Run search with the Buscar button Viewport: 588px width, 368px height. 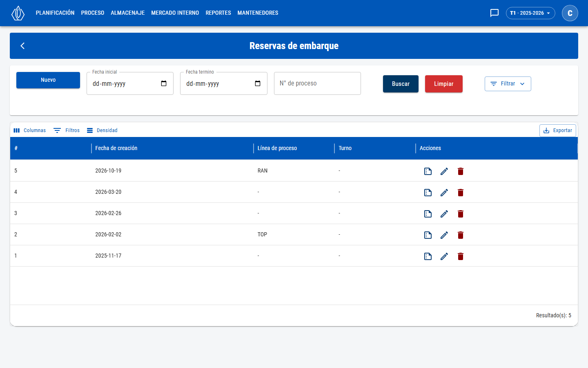[401, 84]
